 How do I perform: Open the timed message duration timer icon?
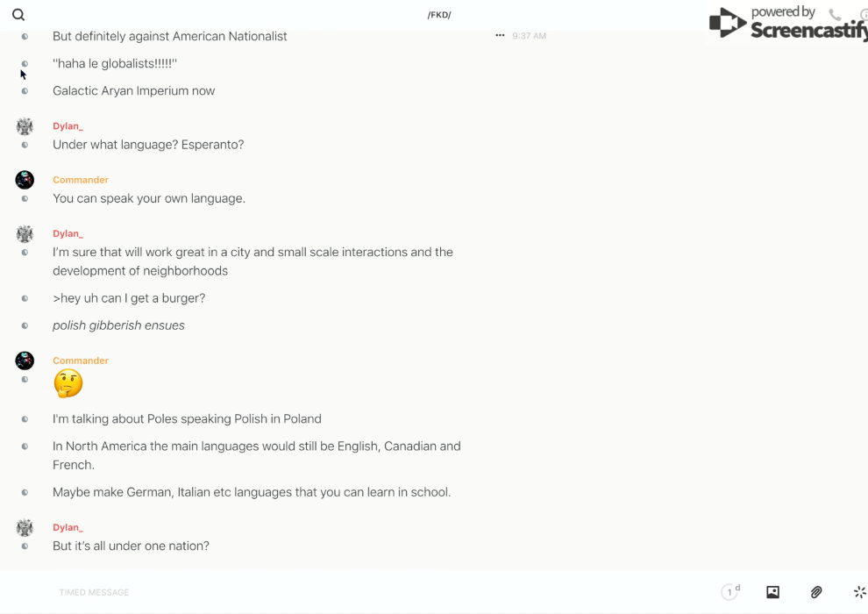point(730,592)
